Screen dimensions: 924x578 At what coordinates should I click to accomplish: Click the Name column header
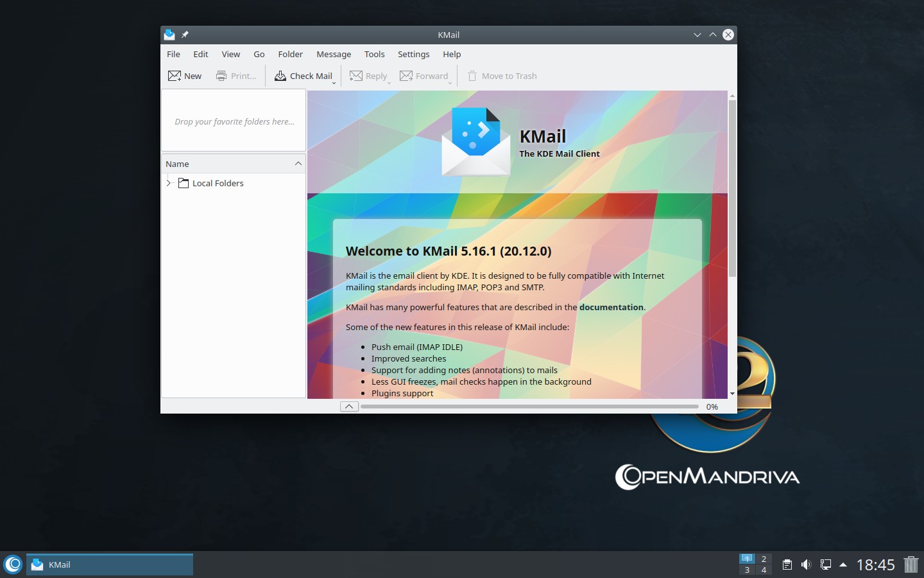[x=234, y=164]
